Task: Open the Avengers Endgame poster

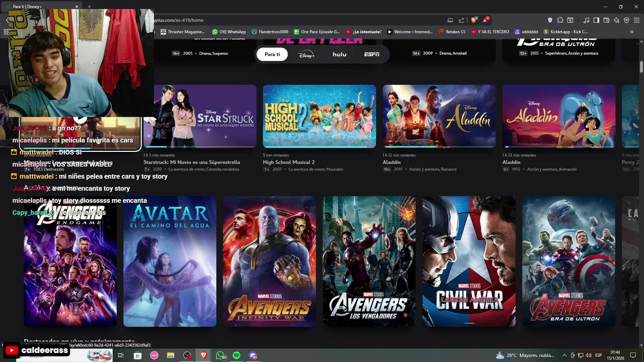Action: coord(70,261)
